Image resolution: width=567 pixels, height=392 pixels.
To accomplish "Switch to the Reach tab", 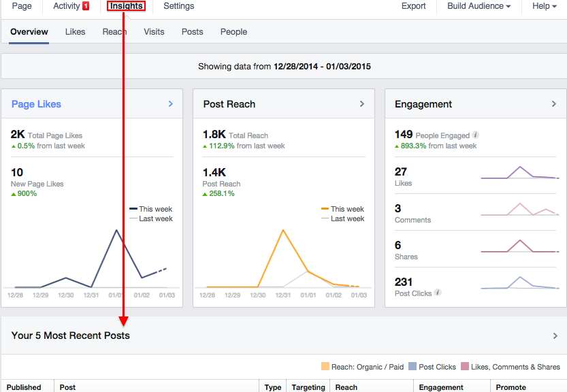I will 114,32.
